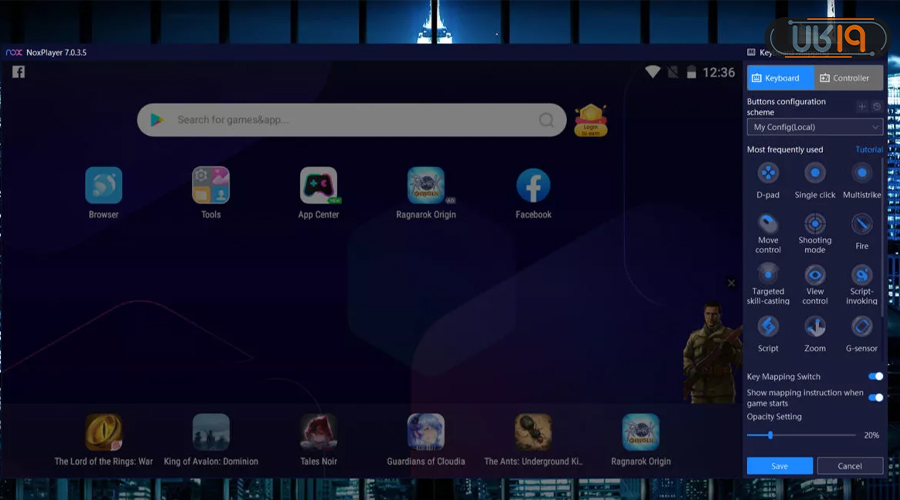Click the 12:36 clock
Screen dimensions: 900x500
[719, 72]
